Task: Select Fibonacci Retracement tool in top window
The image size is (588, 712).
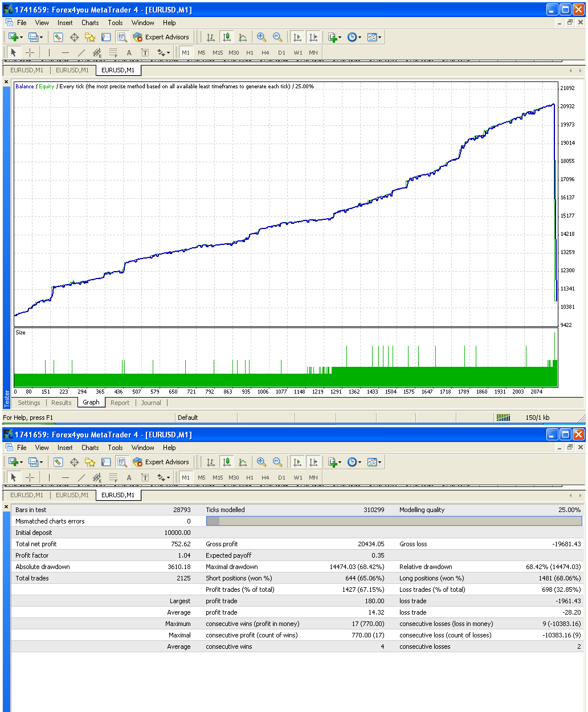Action: (x=113, y=53)
